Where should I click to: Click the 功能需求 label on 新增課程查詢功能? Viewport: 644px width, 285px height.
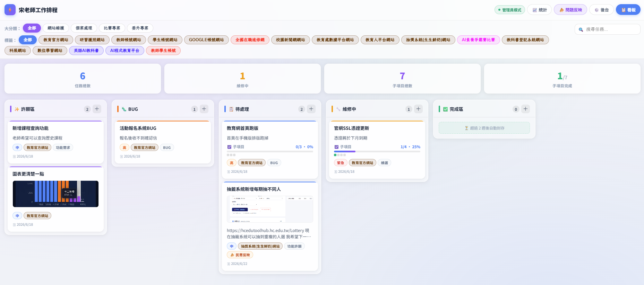pyautogui.click(x=63, y=148)
